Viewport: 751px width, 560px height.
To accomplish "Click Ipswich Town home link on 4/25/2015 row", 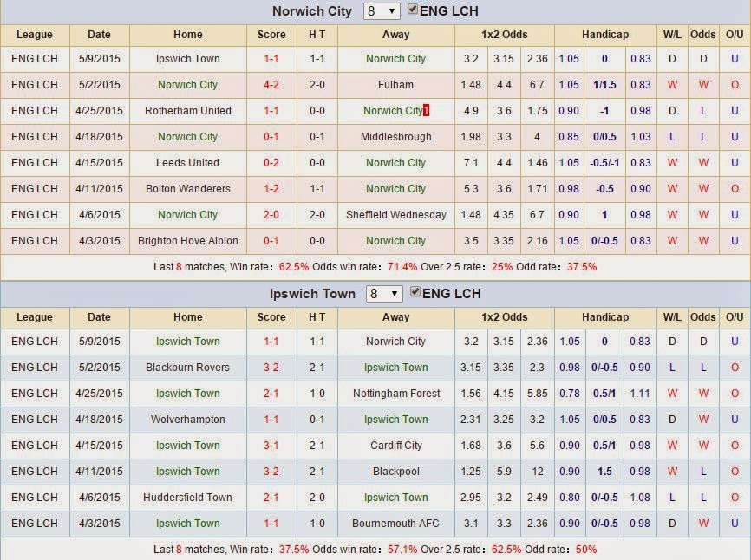I will click(x=187, y=394).
